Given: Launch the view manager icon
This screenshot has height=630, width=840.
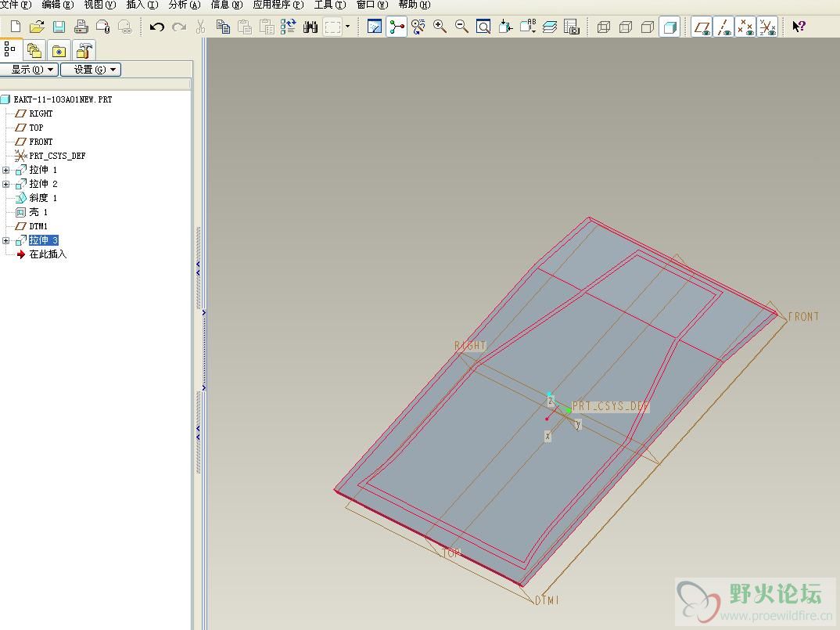Looking at the screenshot, I should click(572, 27).
